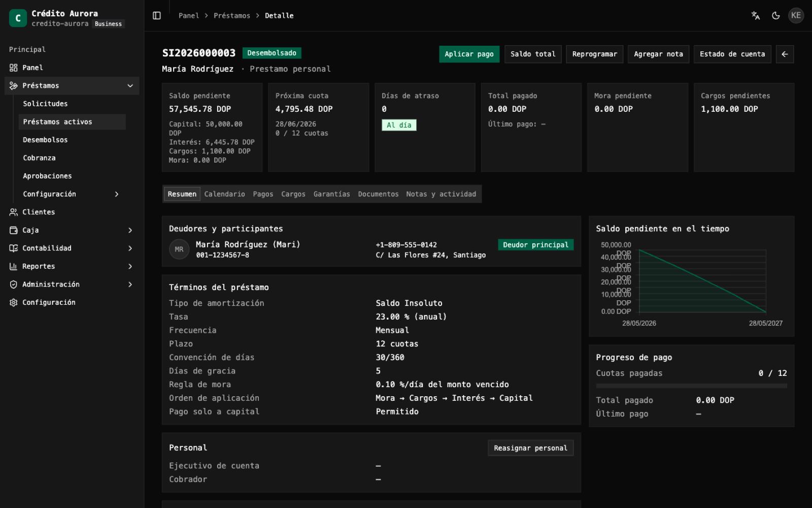
Task: Click the back arrow button
Action: pyautogui.click(x=785, y=54)
